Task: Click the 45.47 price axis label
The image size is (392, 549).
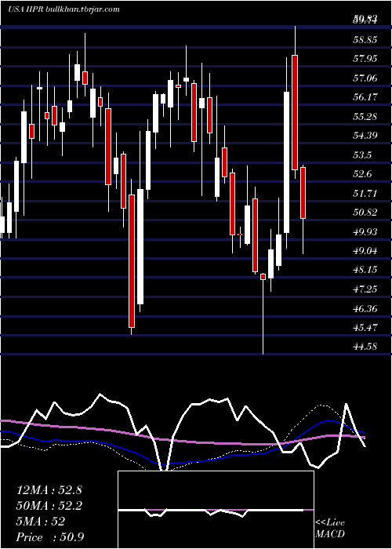Action: (x=365, y=327)
